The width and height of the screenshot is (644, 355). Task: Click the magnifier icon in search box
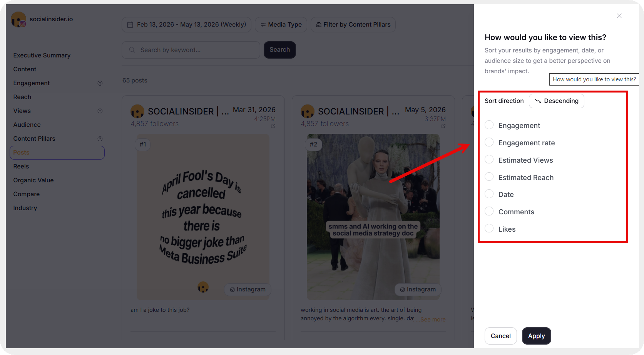[132, 50]
